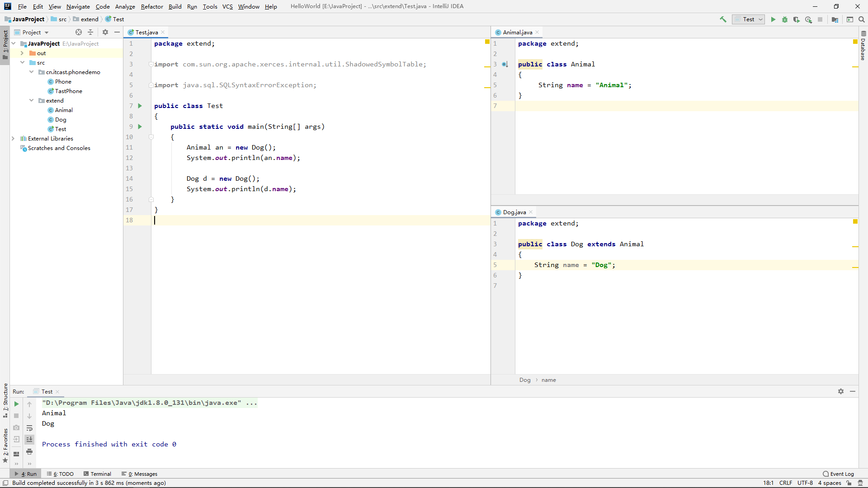Switch to the Dog.java editor tab
868x488 pixels.
[x=514, y=212]
